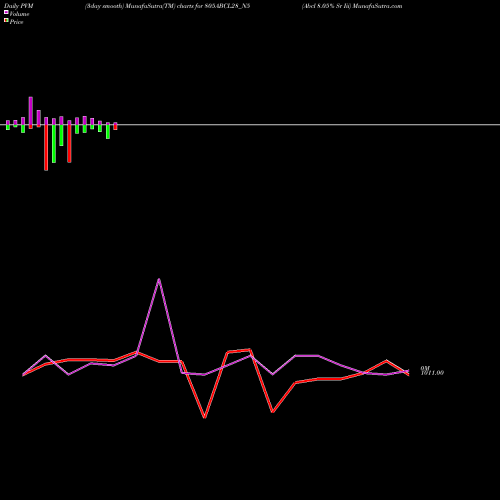
Task: Click the longest red downward bar
Action: (x=46, y=148)
